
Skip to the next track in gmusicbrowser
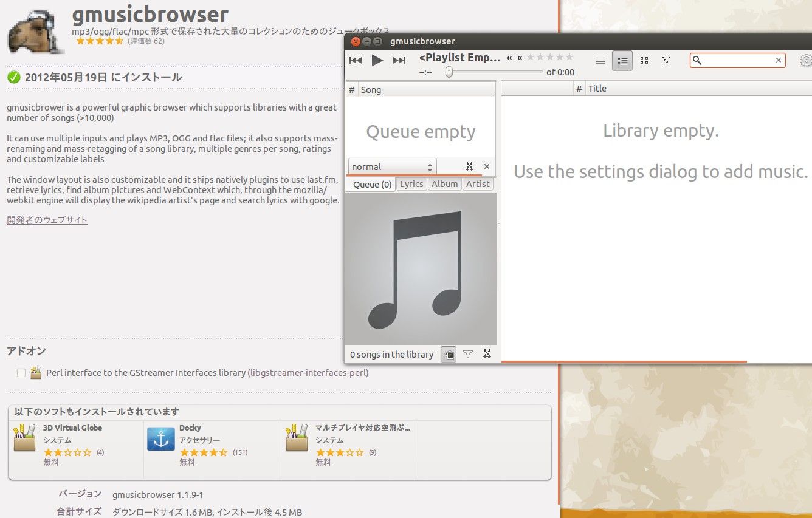click(399, 60)
